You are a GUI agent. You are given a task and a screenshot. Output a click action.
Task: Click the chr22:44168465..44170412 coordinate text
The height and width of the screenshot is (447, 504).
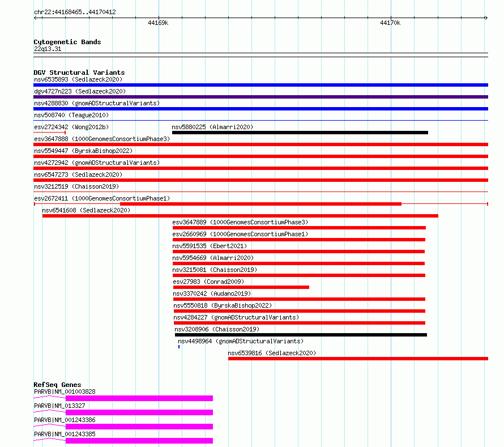click(x=75, y=12)
